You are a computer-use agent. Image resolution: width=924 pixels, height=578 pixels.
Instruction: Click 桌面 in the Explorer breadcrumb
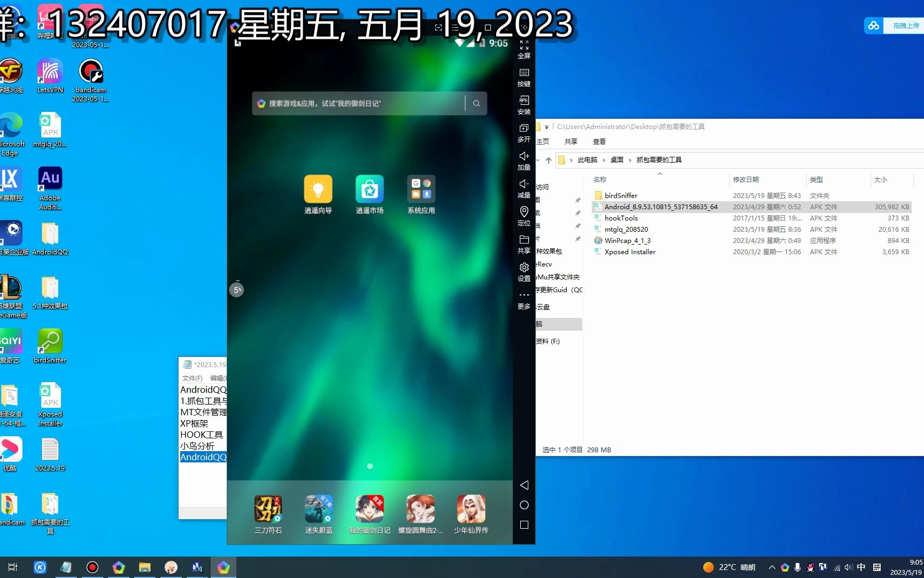tap(617, 159)
